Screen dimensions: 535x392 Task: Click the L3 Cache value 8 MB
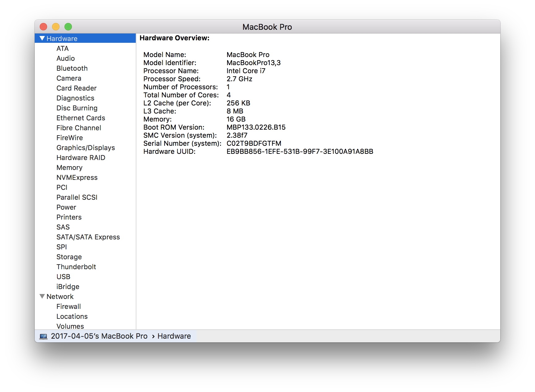pos(235,111)
